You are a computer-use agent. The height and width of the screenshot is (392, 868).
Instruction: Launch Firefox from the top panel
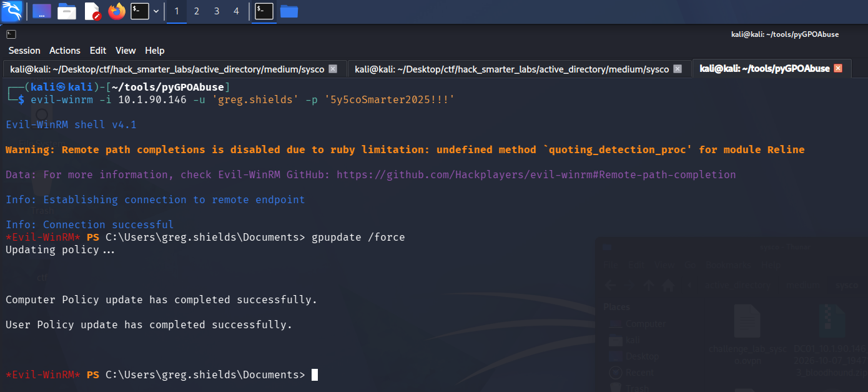pos(117,11)
